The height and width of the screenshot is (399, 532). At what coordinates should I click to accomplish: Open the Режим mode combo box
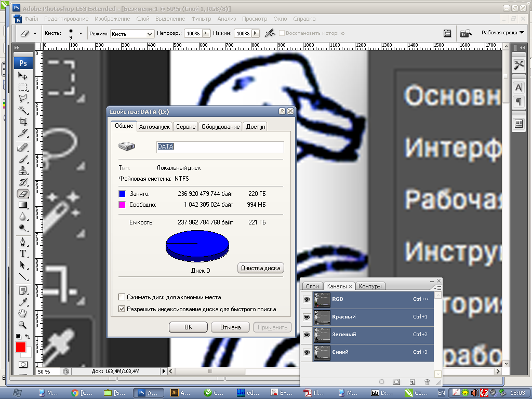pyautogui.click(x=132, y=34)
